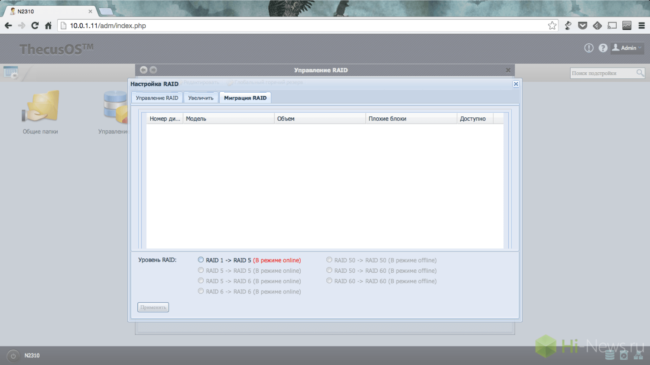
Task: Click the diamond-shaped extension icon
Action: point(597,26)
